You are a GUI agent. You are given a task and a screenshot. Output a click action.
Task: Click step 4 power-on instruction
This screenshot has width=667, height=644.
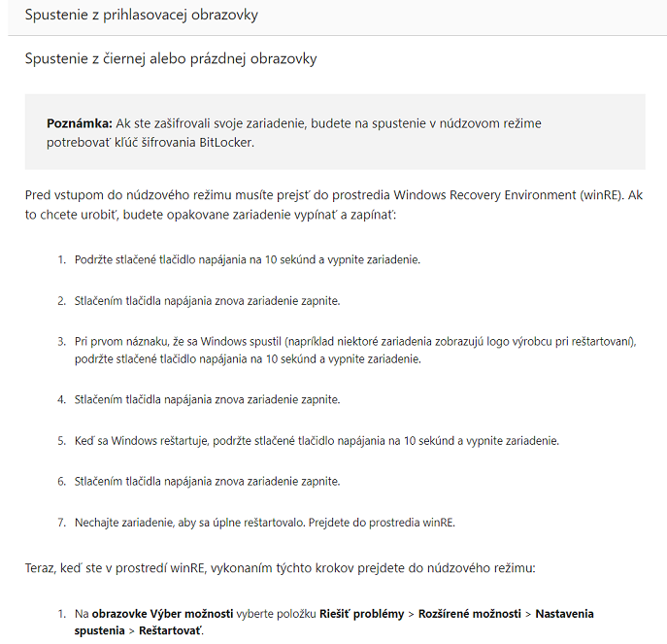[x=207, y=400]
